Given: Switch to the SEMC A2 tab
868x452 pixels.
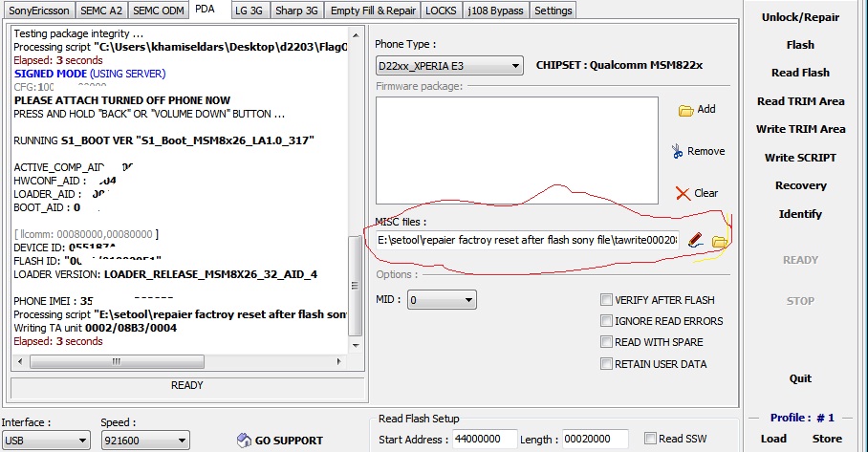Looking at the screenshot, I should [101, 11].
